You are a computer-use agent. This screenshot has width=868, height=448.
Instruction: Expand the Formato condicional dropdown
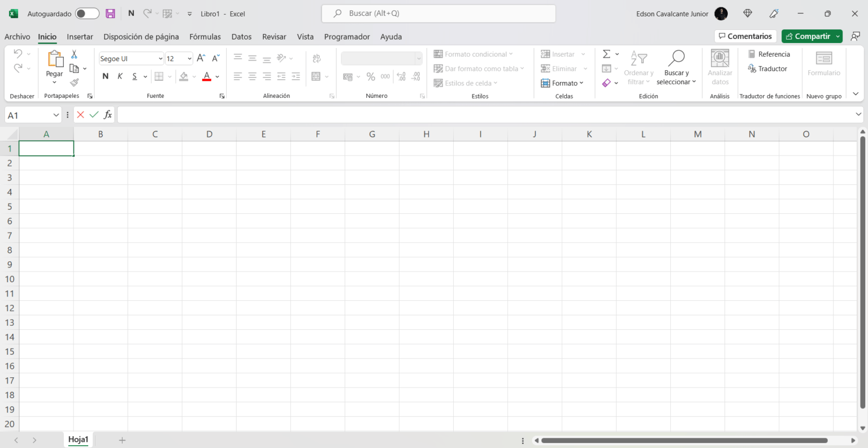coord(512,54)
